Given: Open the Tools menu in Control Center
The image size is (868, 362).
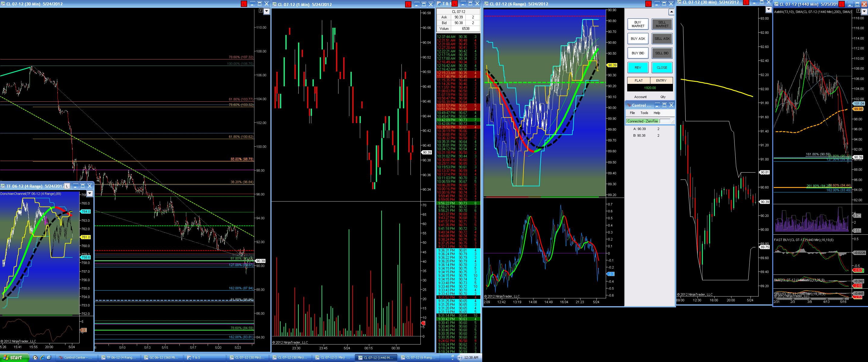Looking at the screenshot, I should [644, 113].
